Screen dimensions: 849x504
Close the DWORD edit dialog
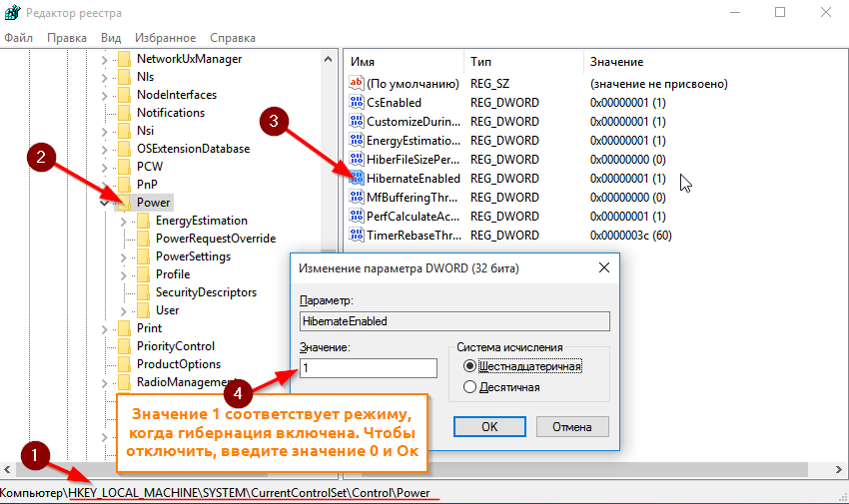(x=604, y=267)
